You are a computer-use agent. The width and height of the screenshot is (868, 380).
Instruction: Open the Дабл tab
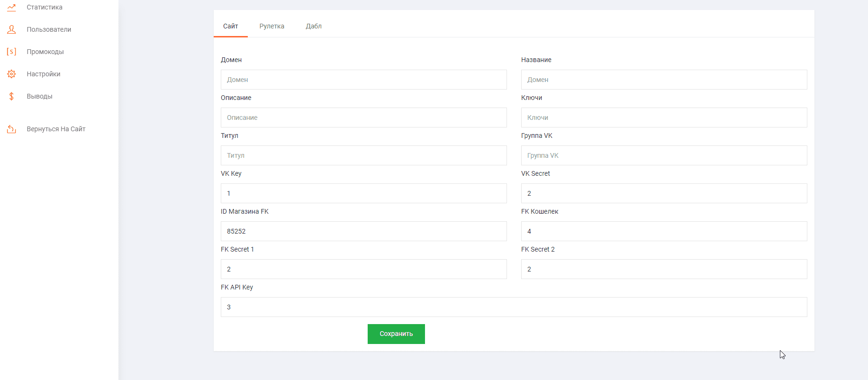(x=313, y=26)
